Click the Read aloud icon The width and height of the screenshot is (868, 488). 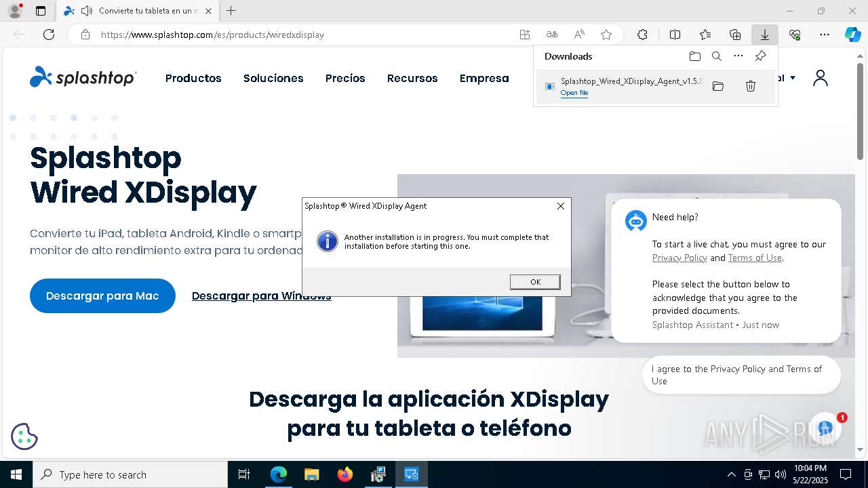click(x=579, y=35)
